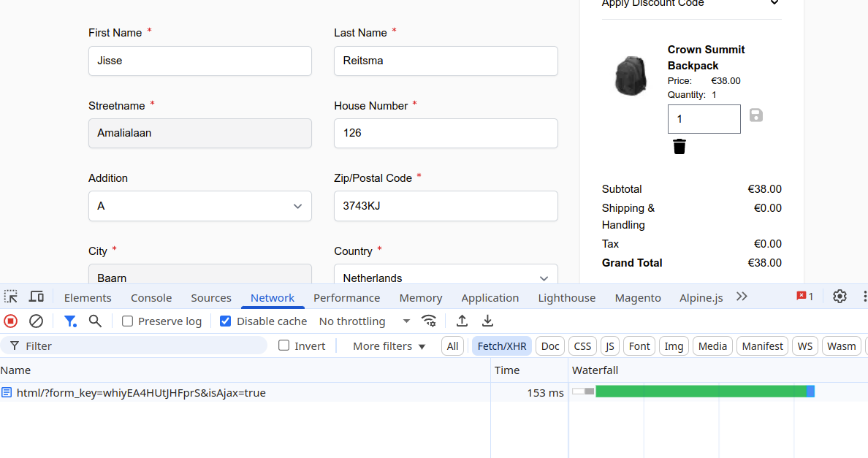Enable Preserve log checkbox
The height and width of the screenshot is (458, 868).
click(127, 321)
